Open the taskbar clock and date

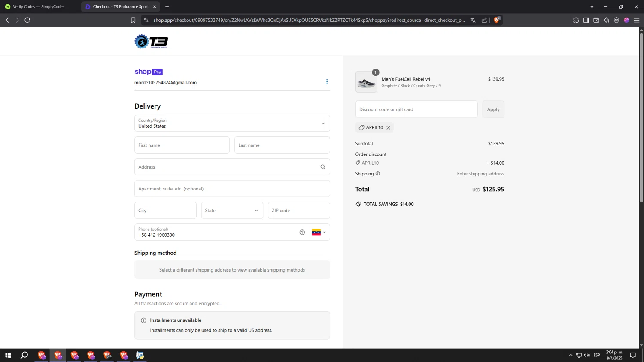(x=614, y=355)
